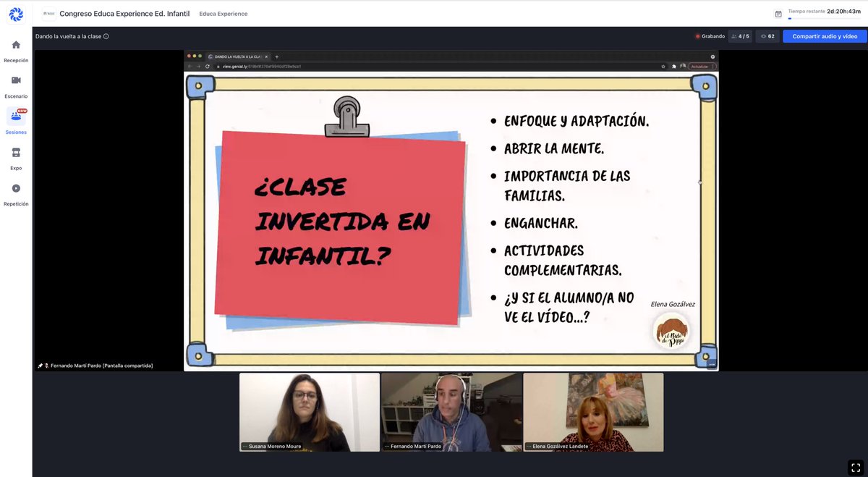Open options dots on Elena Gozálvez Landete tile
This screenshot has width=868, height=477.
click(x=529, y=447)
